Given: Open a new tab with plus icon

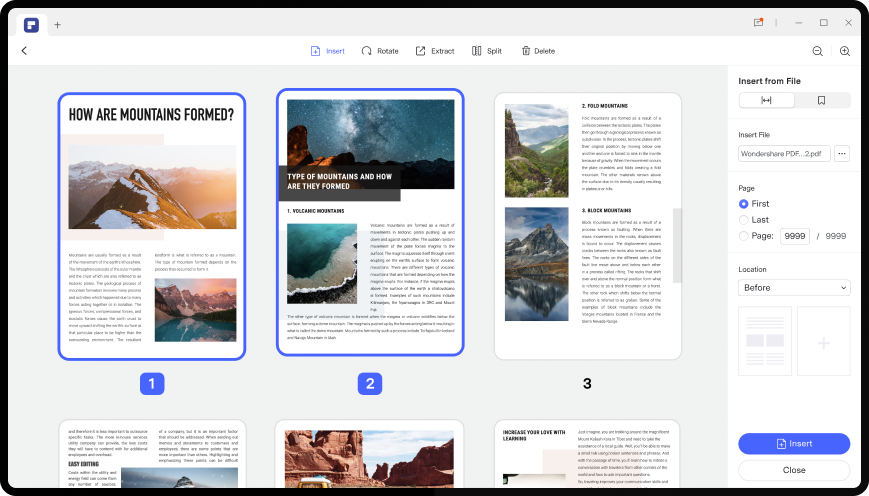Looking at the screenshot, I should point(58,25).
